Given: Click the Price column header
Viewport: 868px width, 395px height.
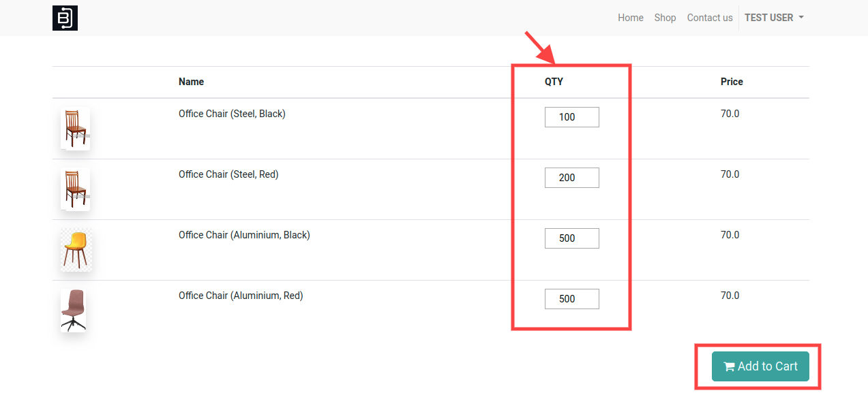Looking at the screenshot, I should (x=732, y=82).
